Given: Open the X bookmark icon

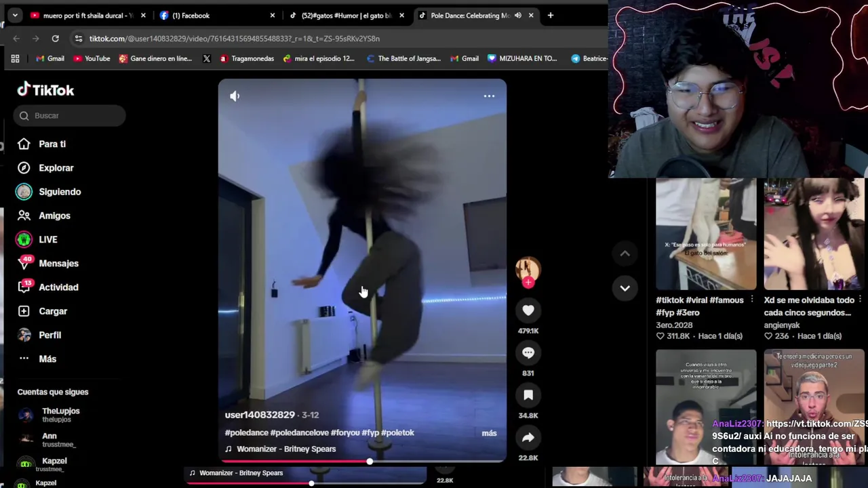Looking at the screenshot, I should (207, 58).
